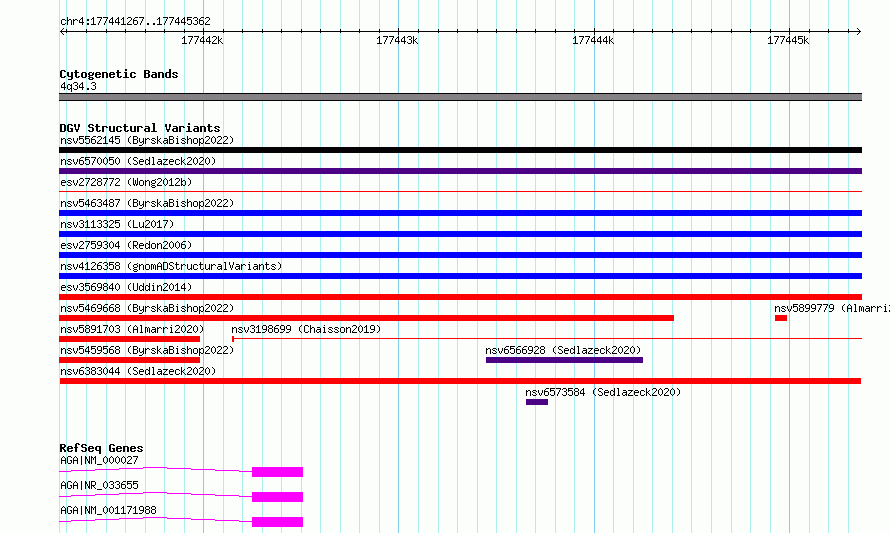Click label nsv5899779 (Almarri) at right edge
Viewport: 890px width, 533px height.
(x=832, y=308)
